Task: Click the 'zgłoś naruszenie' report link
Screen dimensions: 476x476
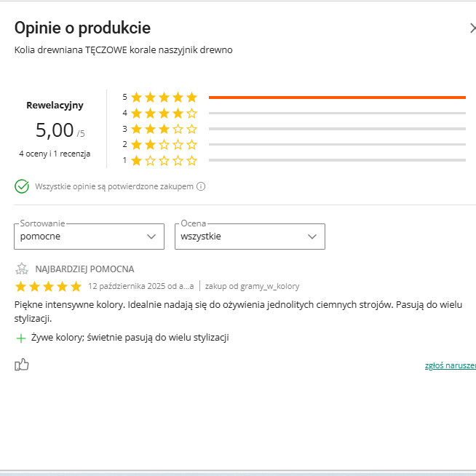Action: 450,365
